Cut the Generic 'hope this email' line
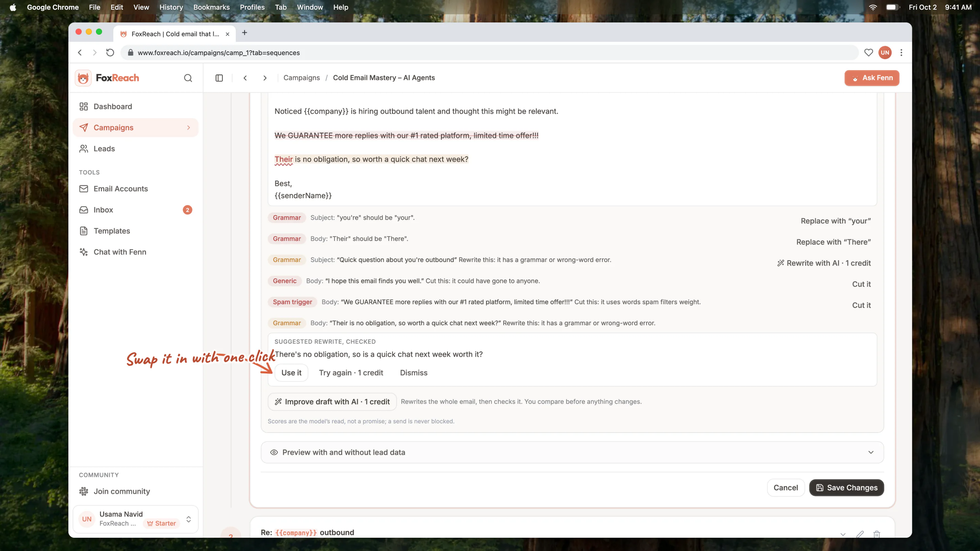Image resolution: width=980 pixels, height=551 pixels. pos(861,284)
